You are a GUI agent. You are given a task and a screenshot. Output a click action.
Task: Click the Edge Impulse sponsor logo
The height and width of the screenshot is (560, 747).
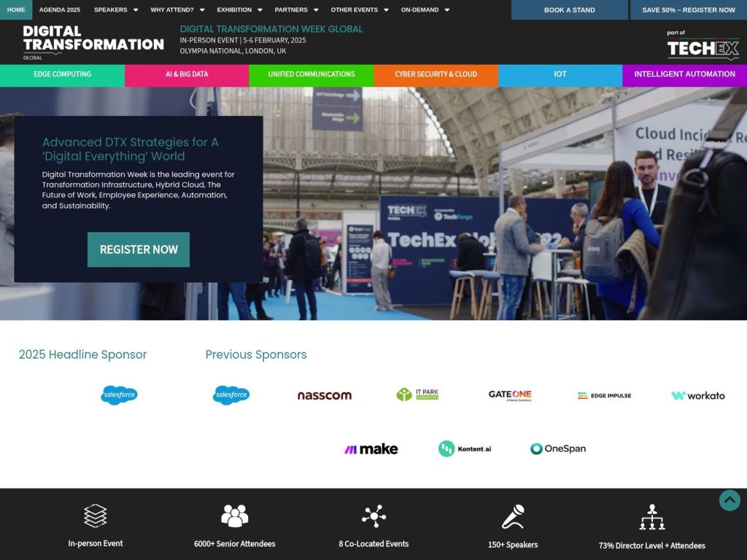604,394
